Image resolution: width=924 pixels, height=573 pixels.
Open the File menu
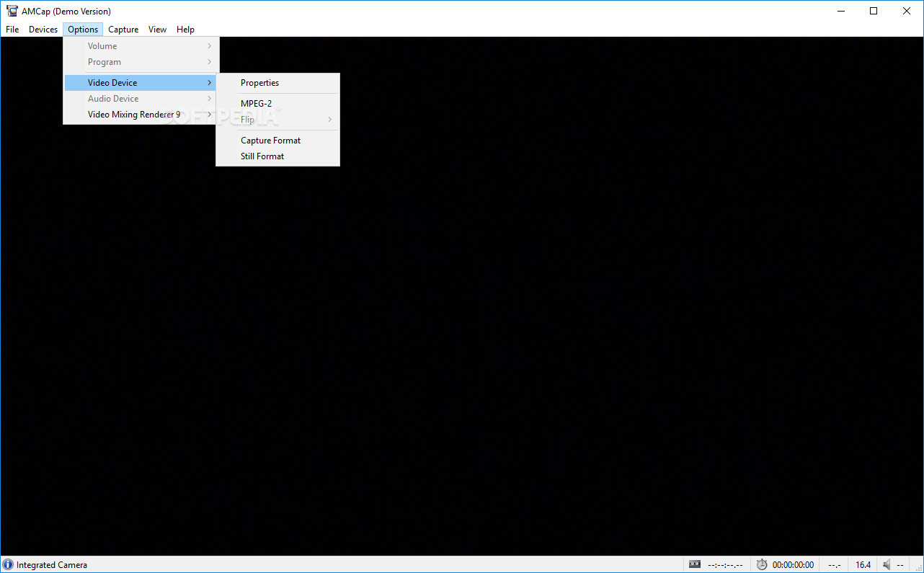coord(12,29)
